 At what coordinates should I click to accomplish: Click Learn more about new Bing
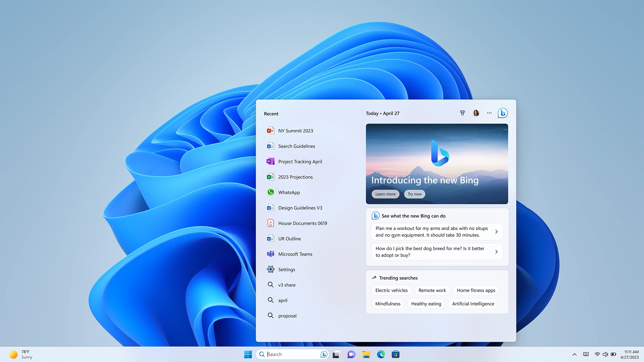click(385, 194)
